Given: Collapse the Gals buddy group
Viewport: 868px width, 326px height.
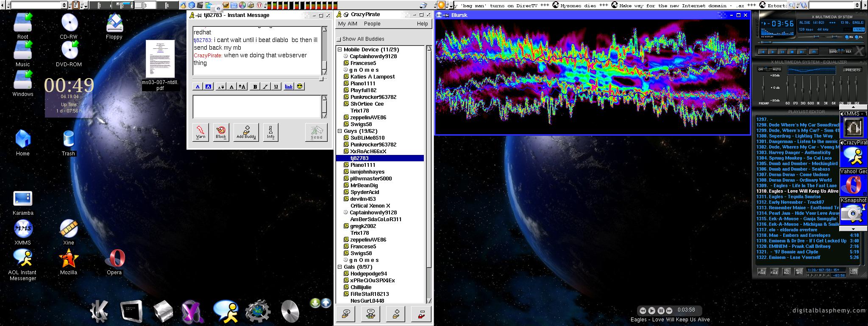Looking at the screenshot, I should click(339, 267).
